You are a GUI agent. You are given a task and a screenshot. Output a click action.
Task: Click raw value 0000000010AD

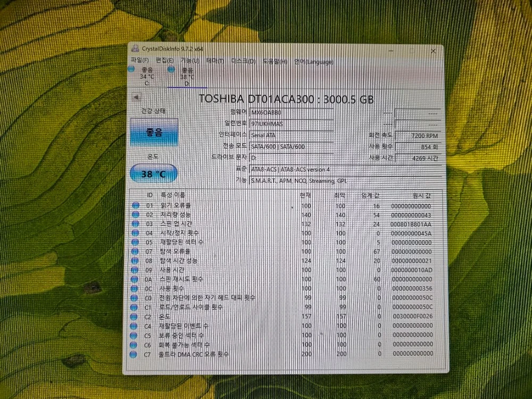coord(411,270)
